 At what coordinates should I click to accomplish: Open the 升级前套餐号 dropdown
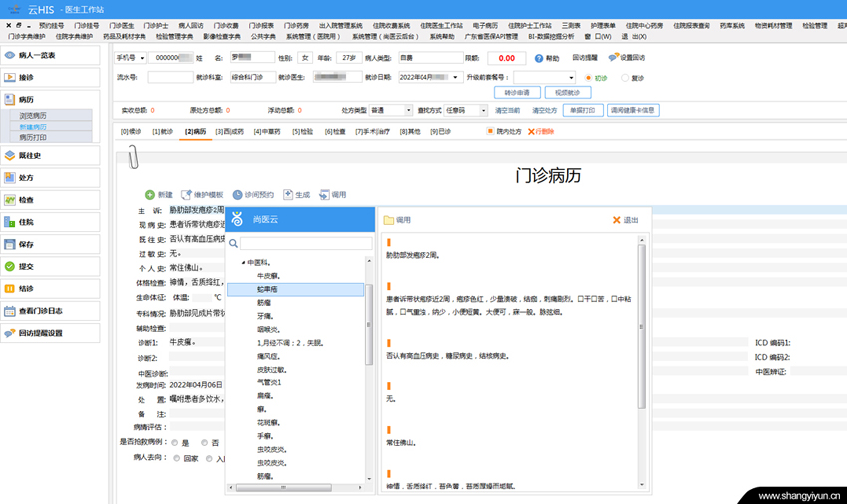coord(571,78)
